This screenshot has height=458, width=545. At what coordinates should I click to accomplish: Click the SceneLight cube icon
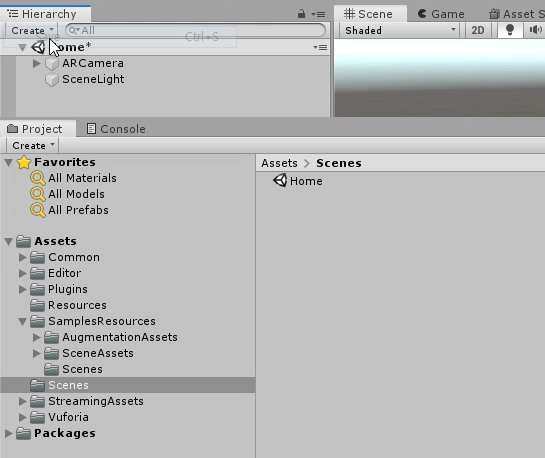tap(52, 80)
